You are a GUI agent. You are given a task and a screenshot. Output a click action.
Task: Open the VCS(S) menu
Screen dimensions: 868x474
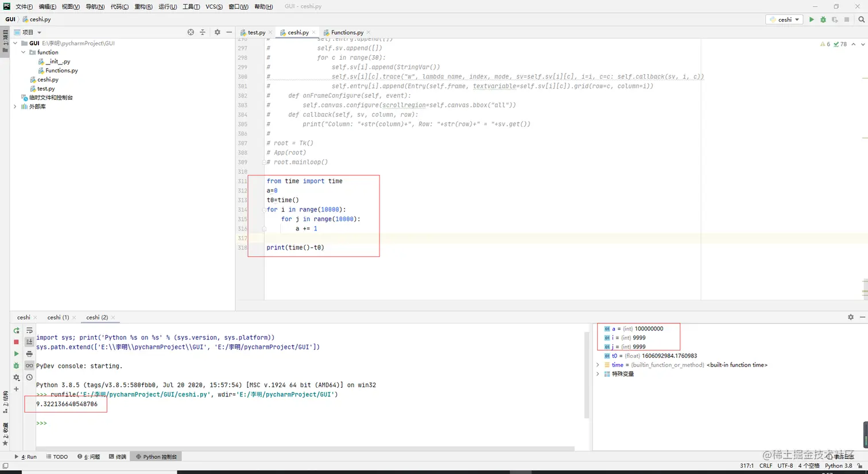[x=214, y=6]
